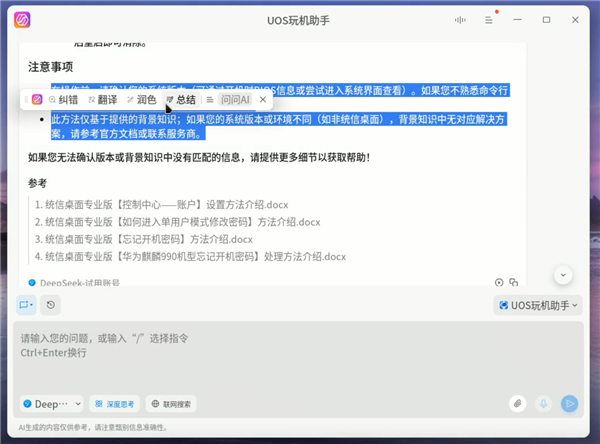
Task: Open the voice waveform icon in title bar
Action: tap(461, 20)
